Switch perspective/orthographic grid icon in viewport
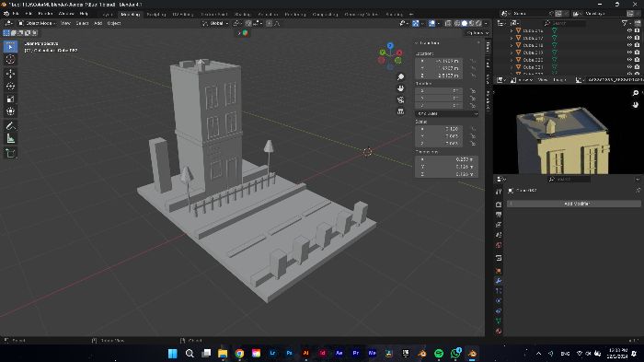This screenshot has width=644, height=362. (x=400, y=111)
